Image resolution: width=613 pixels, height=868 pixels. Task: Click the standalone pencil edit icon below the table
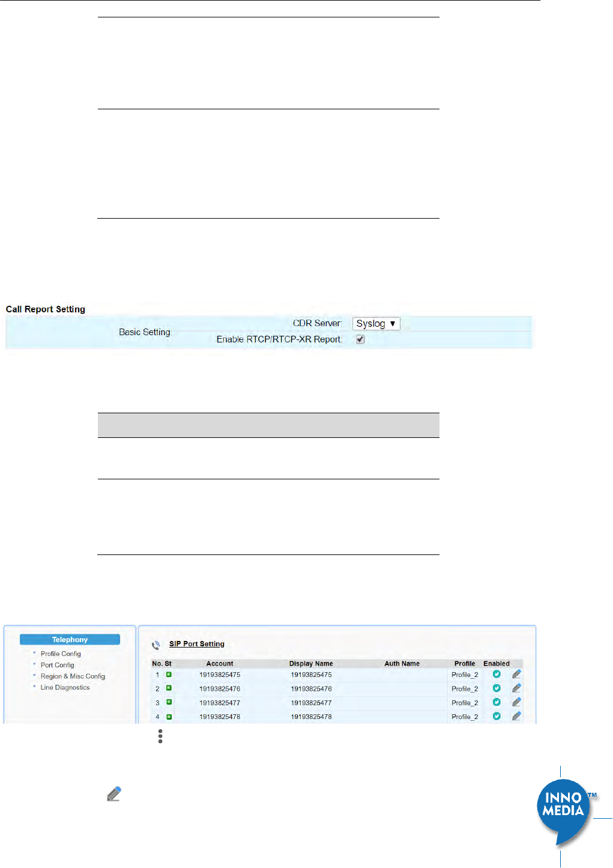(114, 794)
